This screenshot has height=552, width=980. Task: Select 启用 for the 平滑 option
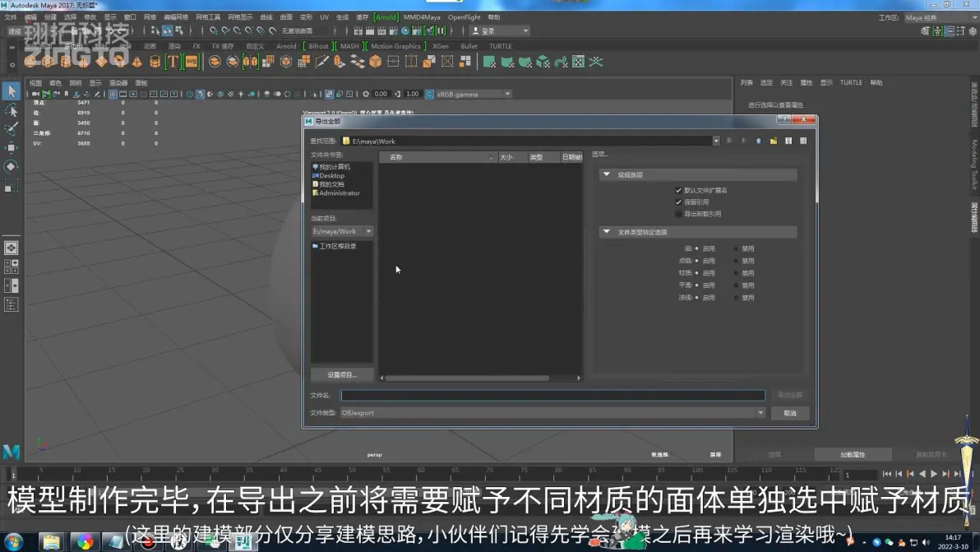pyautogui.click(x=697, y=285)
